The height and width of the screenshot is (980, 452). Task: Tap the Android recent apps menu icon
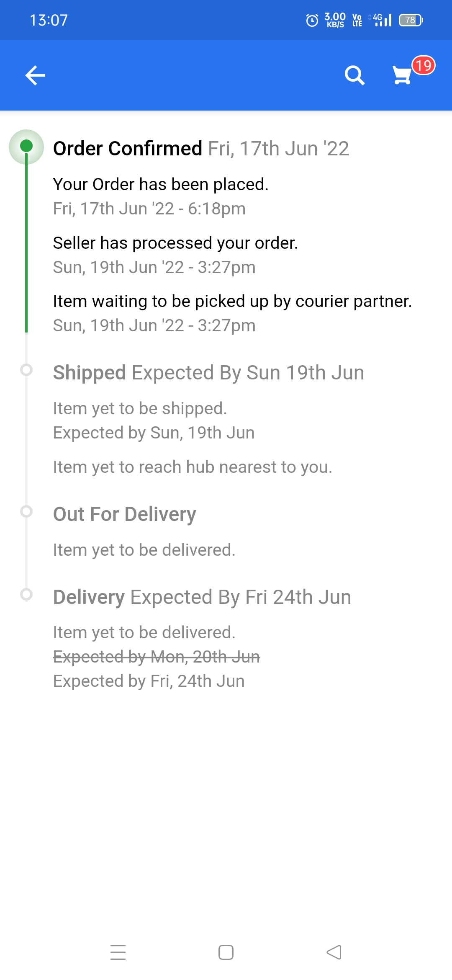tap(118, 952)
